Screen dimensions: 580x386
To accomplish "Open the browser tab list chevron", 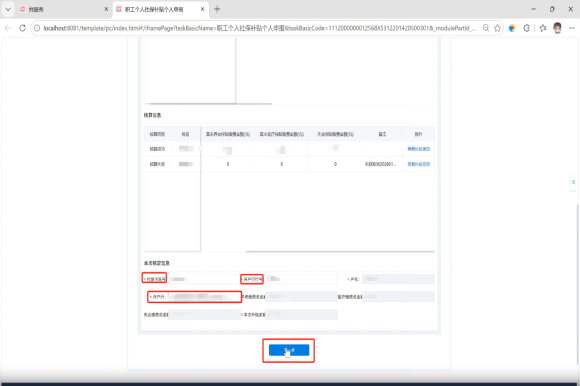I will pos(8,9).
